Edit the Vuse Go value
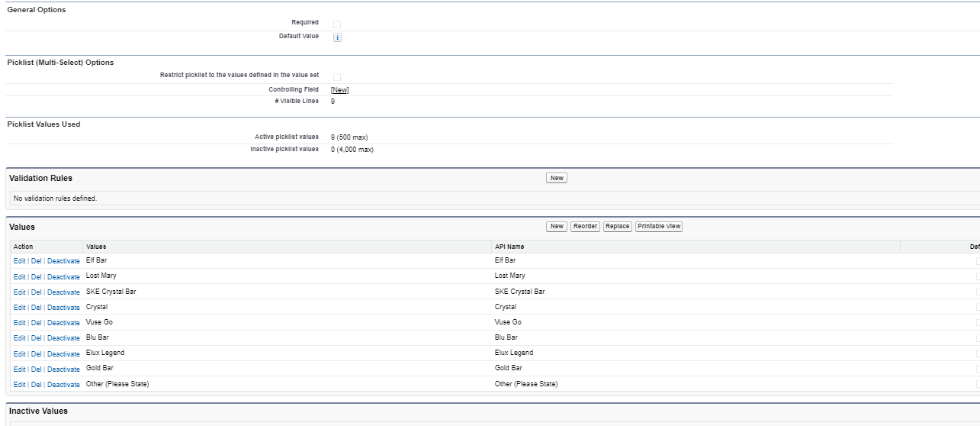This screenshot has width=980, height=426. click(20, 323)
